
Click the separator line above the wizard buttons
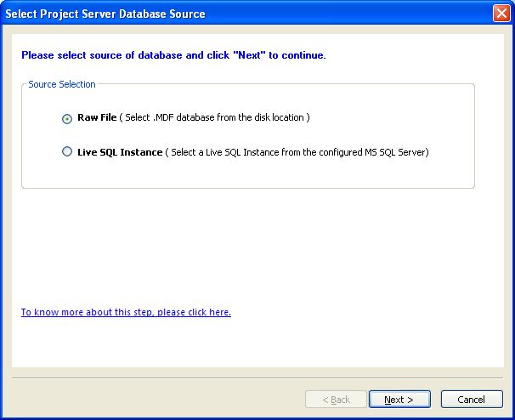click(255, 377)
